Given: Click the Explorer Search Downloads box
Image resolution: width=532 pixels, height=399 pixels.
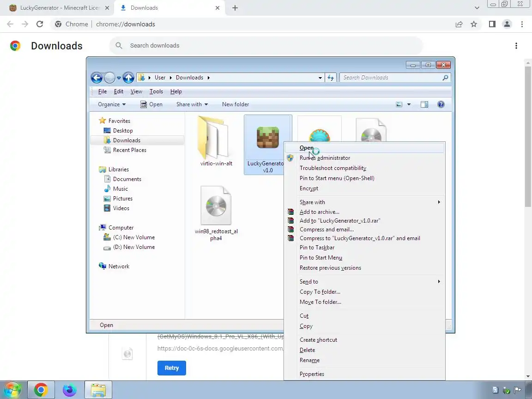Looking at the screenshot, I should click(x=395, y=78).
